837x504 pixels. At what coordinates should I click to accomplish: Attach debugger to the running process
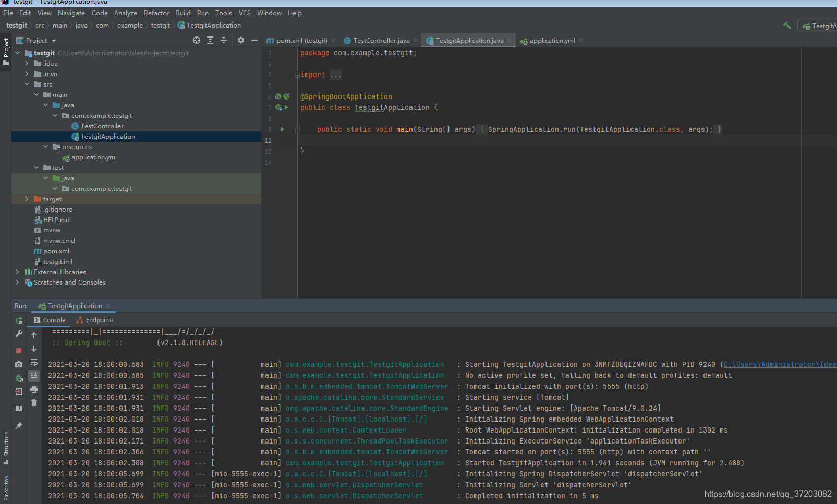[x=19, y=377]
